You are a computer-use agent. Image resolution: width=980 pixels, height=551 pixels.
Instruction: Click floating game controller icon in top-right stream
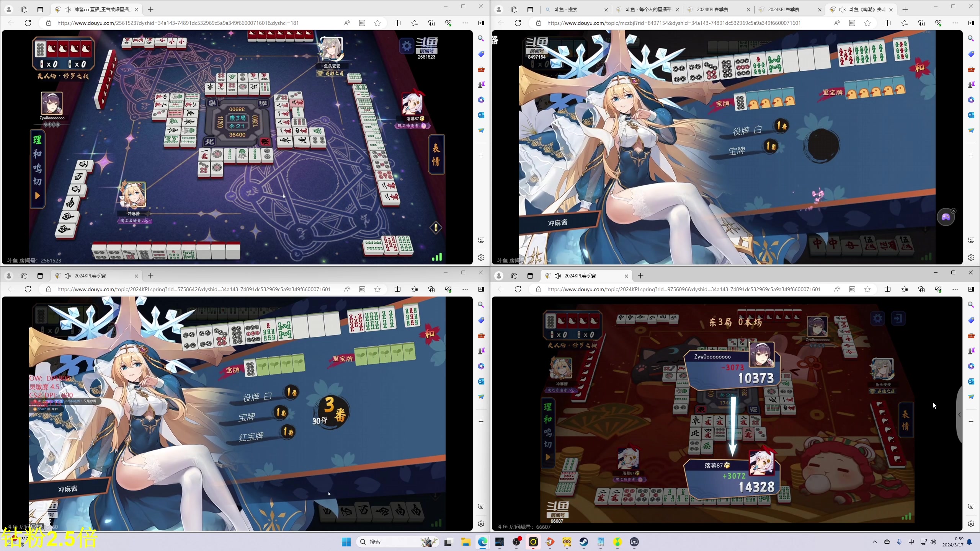click(x=946, y=217)
